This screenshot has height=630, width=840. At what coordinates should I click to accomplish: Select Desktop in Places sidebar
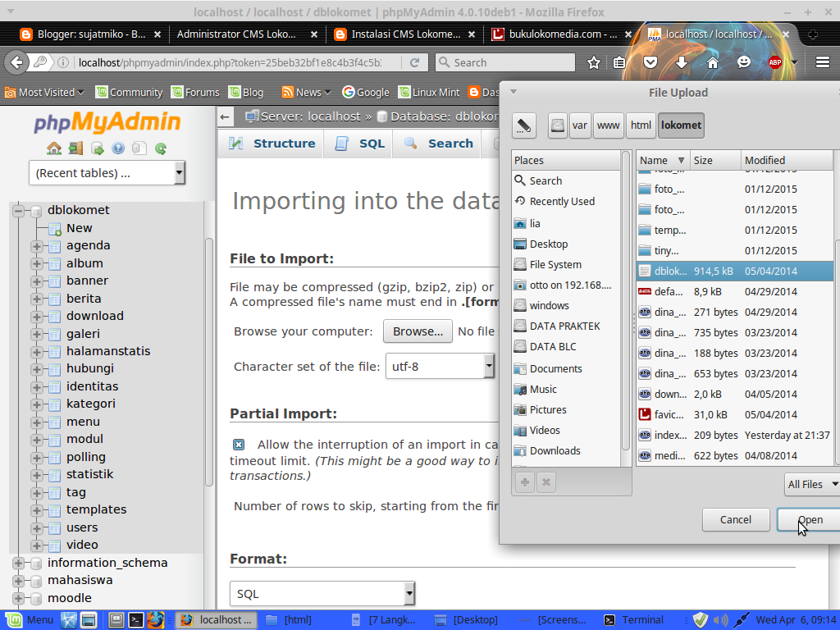(x=566, y=244)
